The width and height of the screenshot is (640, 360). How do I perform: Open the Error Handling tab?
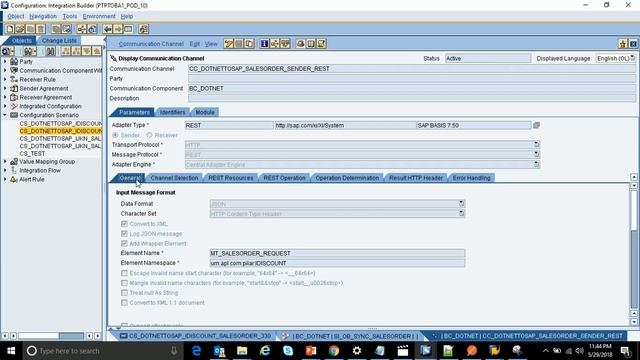pos(471,178)
